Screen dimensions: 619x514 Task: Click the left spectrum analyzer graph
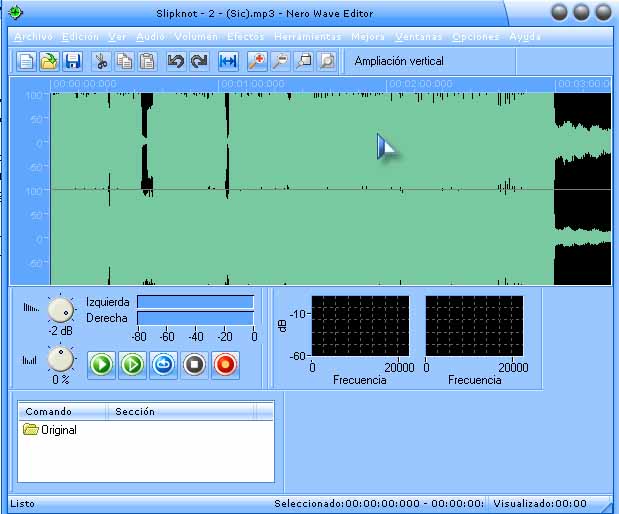360,326
